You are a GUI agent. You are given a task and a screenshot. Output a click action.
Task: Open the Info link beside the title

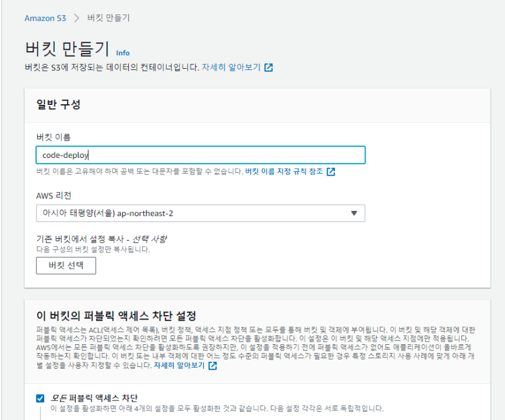tap(122, 53)
